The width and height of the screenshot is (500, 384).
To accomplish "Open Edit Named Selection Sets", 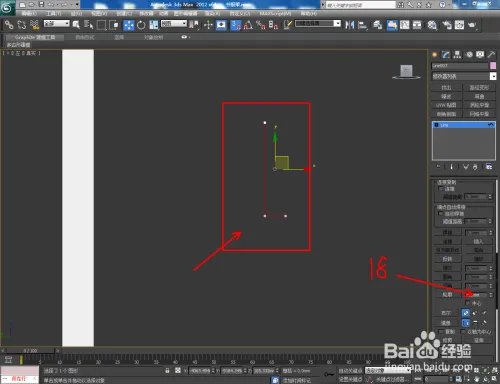I will (x=288, y=25).
